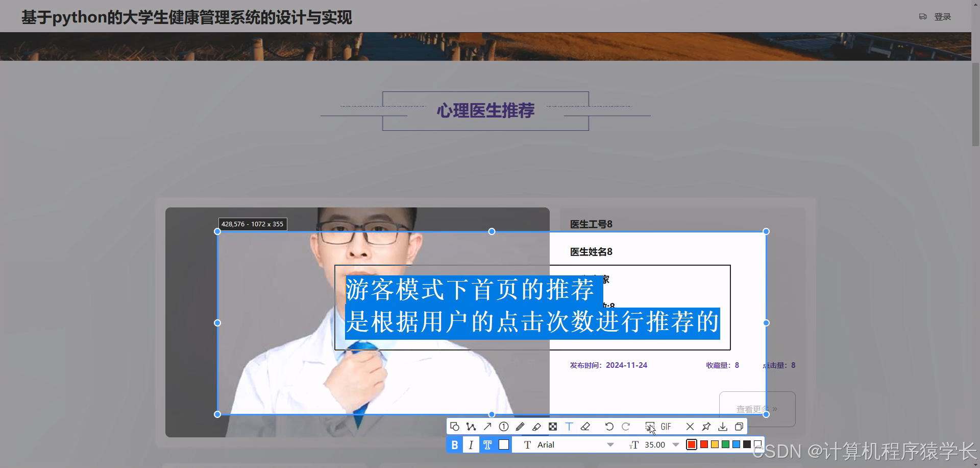Pick the yellow color swatch
The width and height of the screenshot is (980, 468).
[x=715, y=444]
